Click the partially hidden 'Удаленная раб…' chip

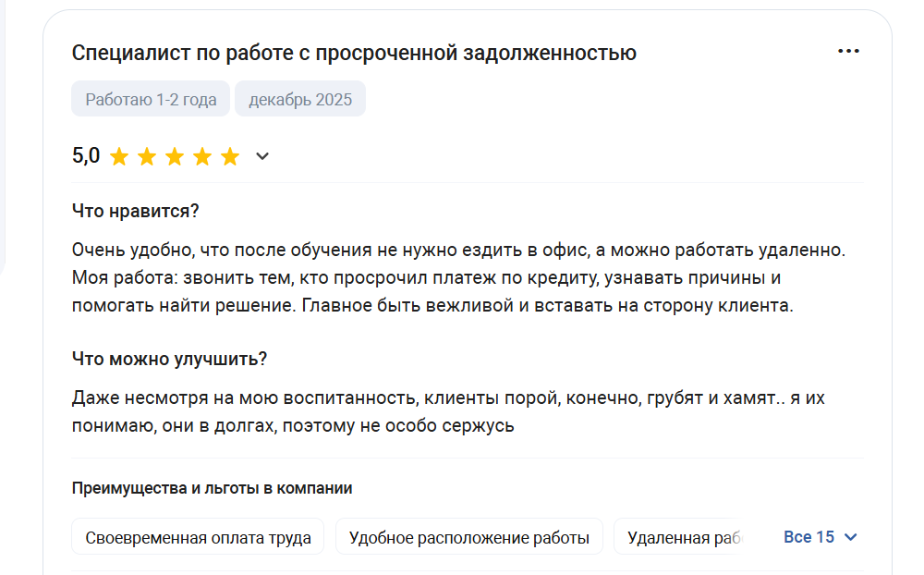coord(684,537)
